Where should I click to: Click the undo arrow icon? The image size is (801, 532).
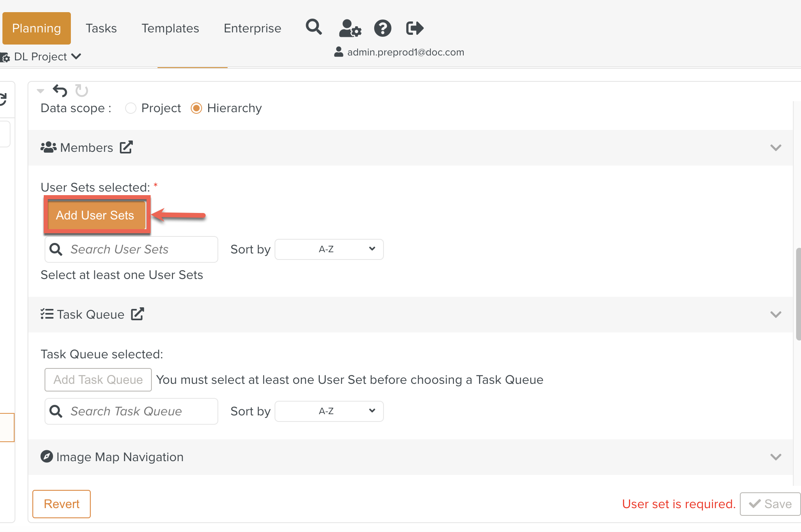tap(60, 91)
